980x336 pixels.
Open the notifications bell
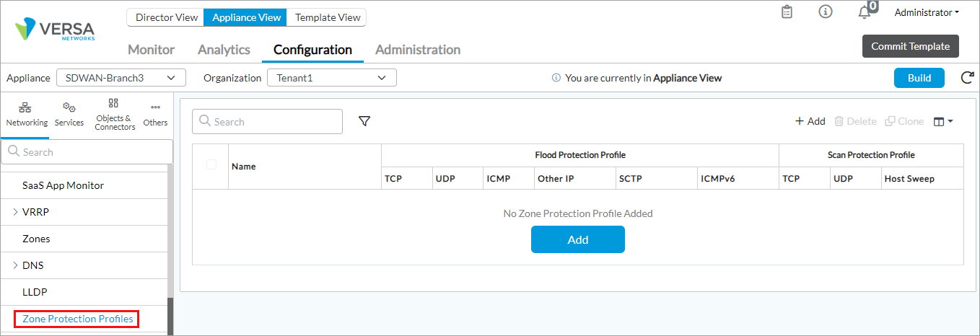tap(865, 12)
